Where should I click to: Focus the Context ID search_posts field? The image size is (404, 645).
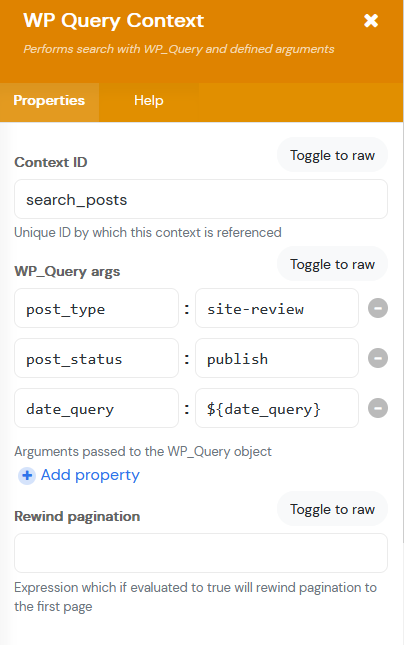click(201, 199)
